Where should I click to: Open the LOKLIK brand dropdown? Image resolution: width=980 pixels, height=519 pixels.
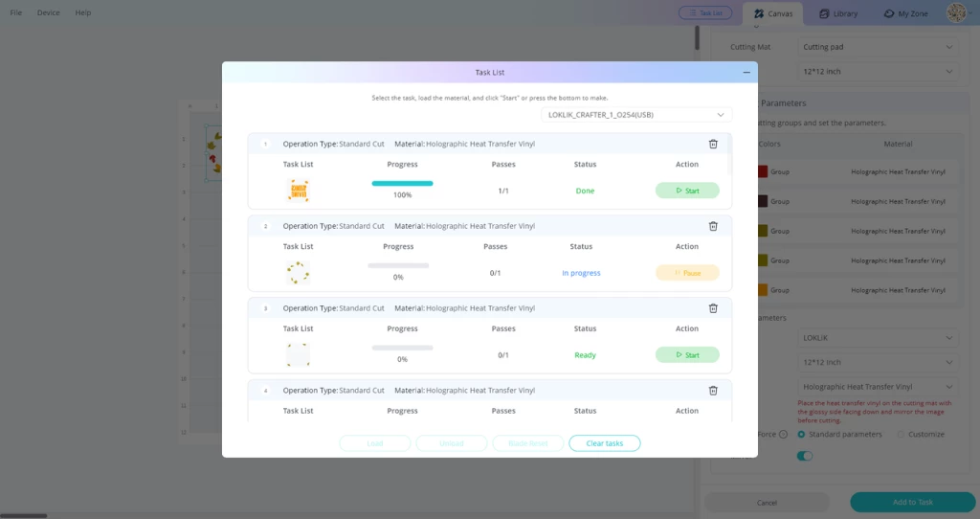click(x=878, y=338)
